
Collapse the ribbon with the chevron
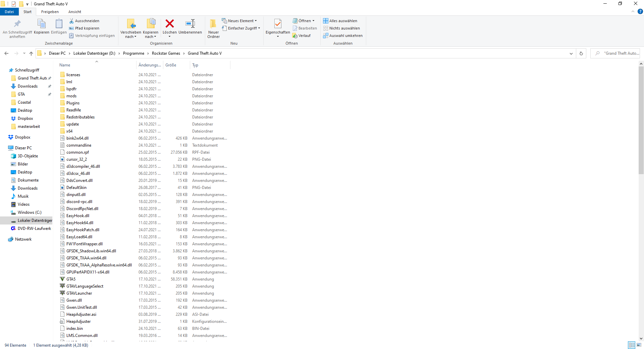pyautogui.click(x=633, y=11)
